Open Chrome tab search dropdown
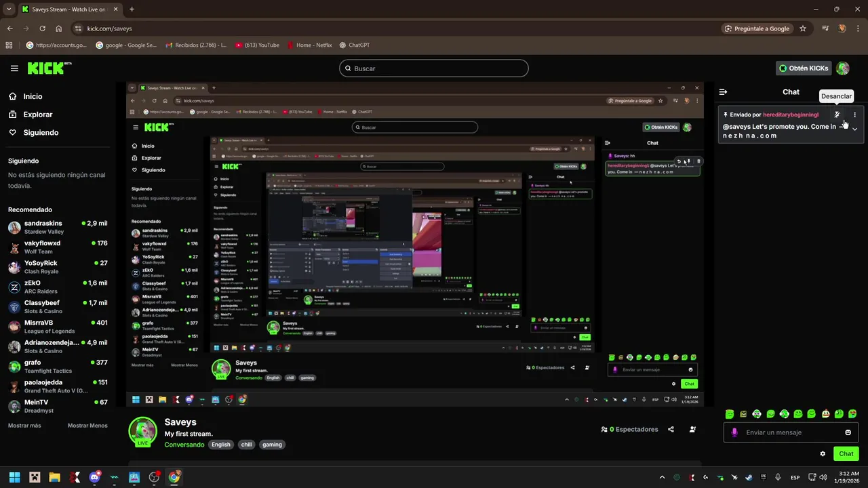The width and height of the screenshot is (868, 488). pyautogui.click(x=8, y=9)
